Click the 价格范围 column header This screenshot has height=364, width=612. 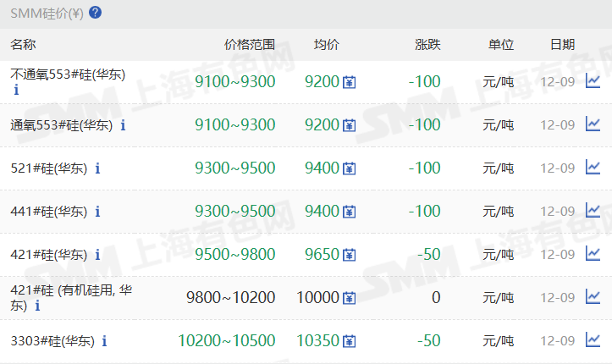(x=250, y=45)
